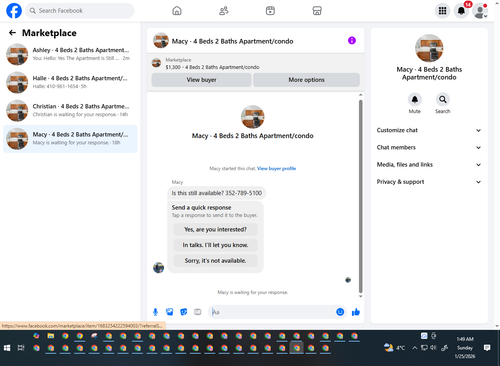Open Ashley's apartment conversation

[70, 54]
